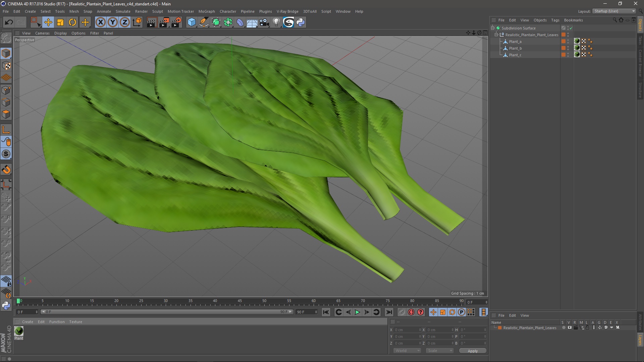This screenshot has width=644, height=362.
Task: Open the deformer objects icon
Action: click(x=240, y=22)
